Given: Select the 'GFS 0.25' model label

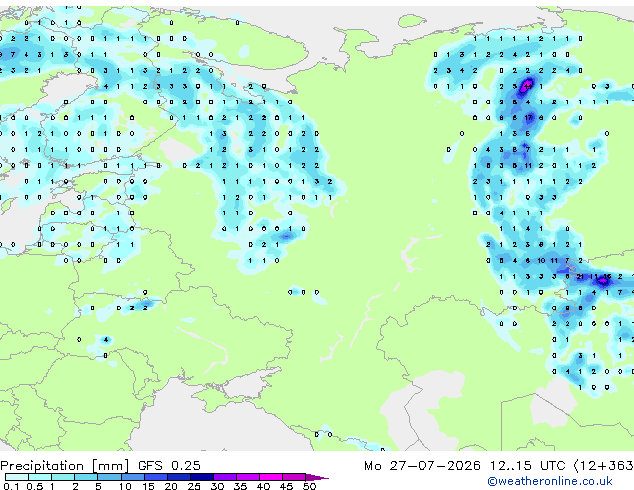Looking at the screenshot, I should tap(169, 466).
